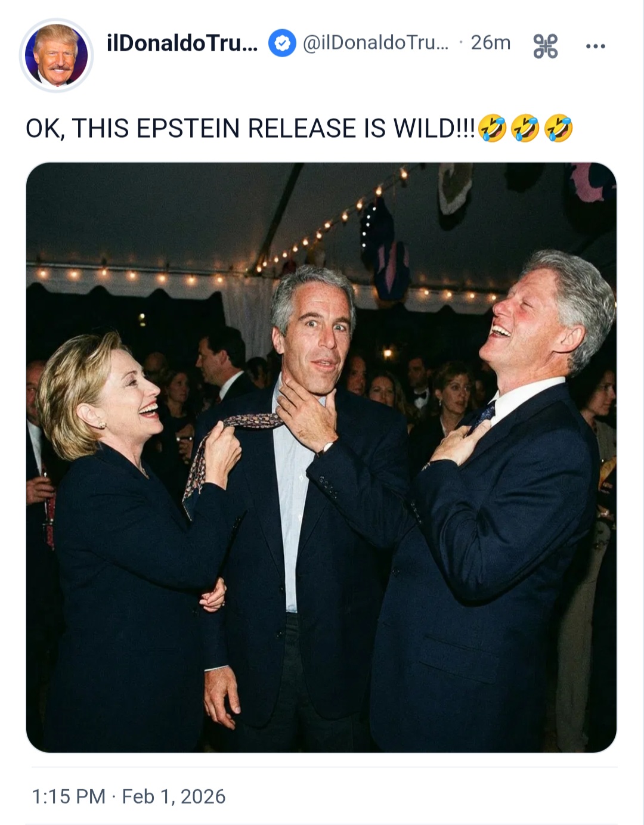The image size is (644, 825).
Task: Click the "1:15 PM" post time
Action: click(x=68, y=796)
